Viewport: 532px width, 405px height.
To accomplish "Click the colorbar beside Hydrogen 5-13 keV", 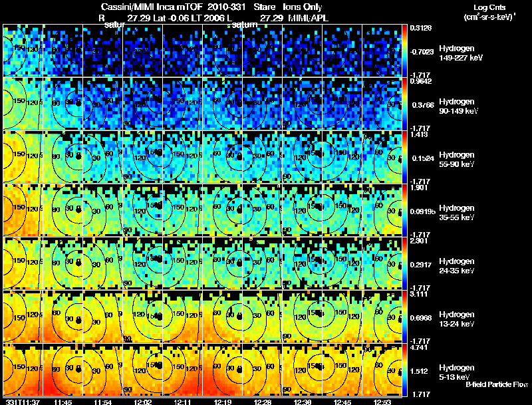I will (404, 370).
